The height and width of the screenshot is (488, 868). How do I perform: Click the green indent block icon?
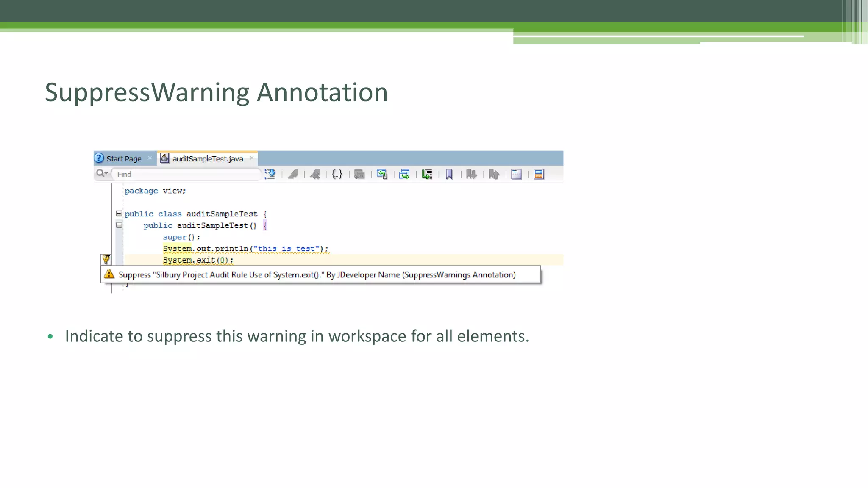coord(427,174)
